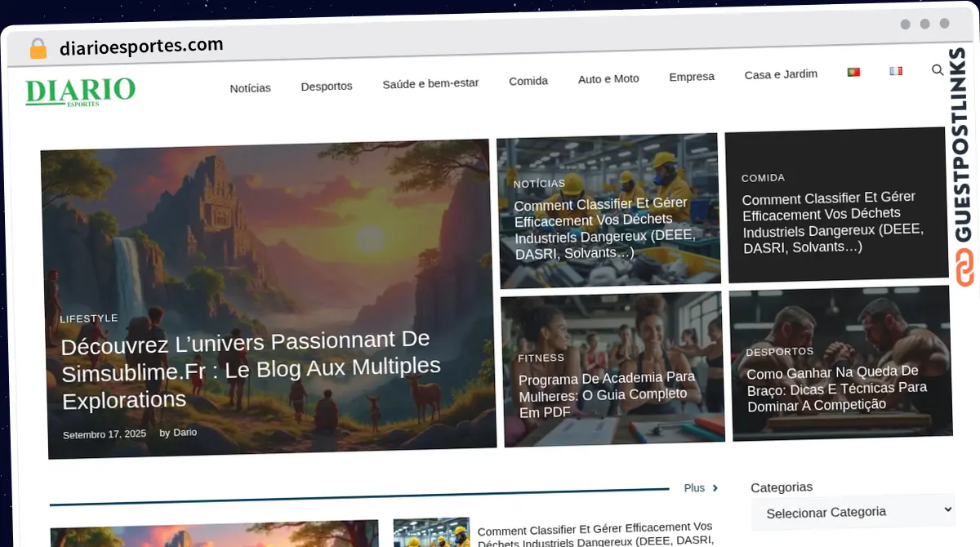
Task: Click the padlock icon in the address bar
Action: coord(38,47)
